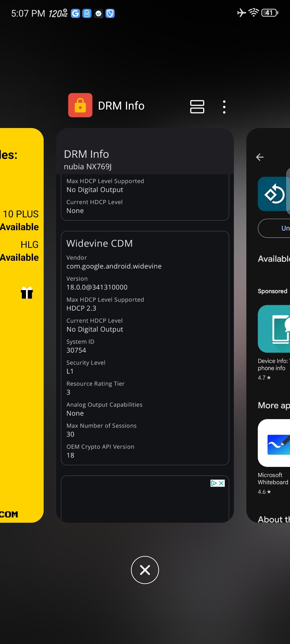290x644 pixels.
Task: Tap the battery indicator showing 41
Action: click(x=270, y=12)
